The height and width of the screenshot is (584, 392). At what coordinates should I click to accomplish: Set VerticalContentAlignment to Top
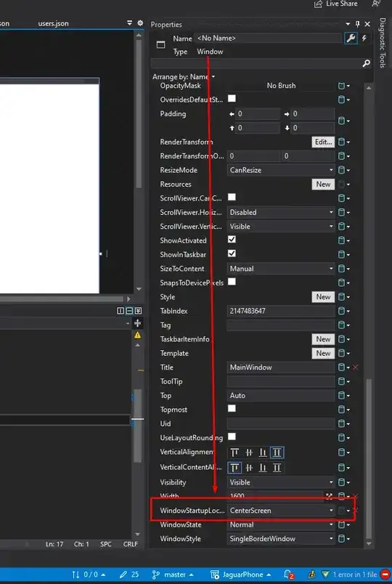pos(234,468)
